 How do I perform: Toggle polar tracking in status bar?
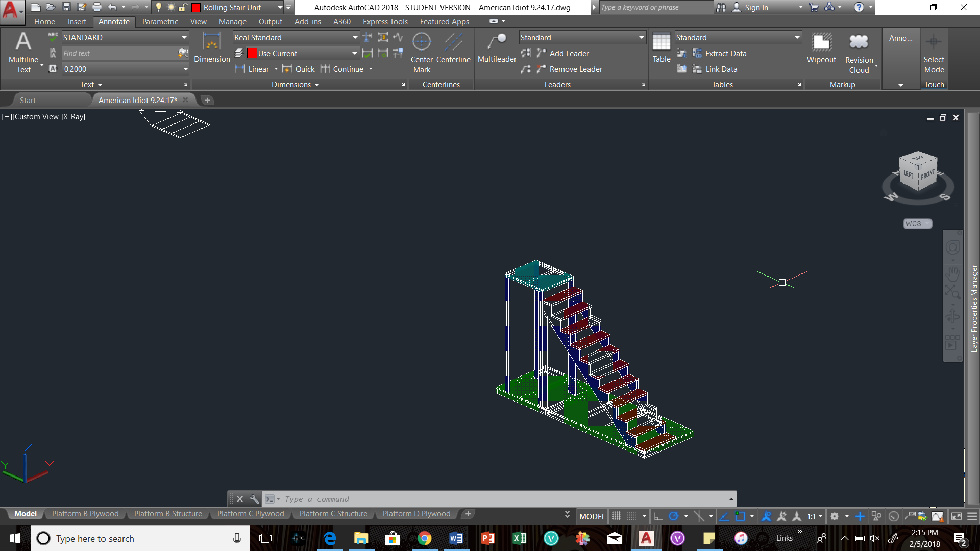[x=674, y=516]
